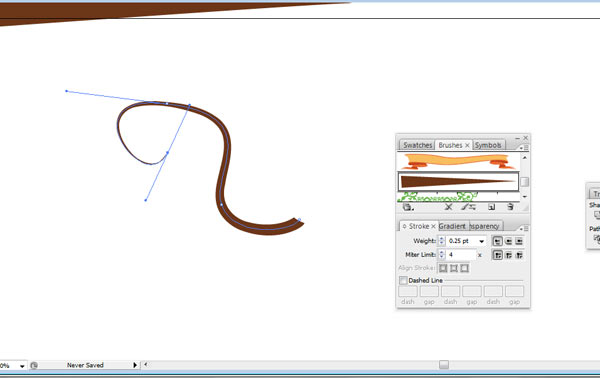This screenshot has height=378, width=600.
Task: Click the 'Never Saved' status text
Action: [x=85, y=365]
